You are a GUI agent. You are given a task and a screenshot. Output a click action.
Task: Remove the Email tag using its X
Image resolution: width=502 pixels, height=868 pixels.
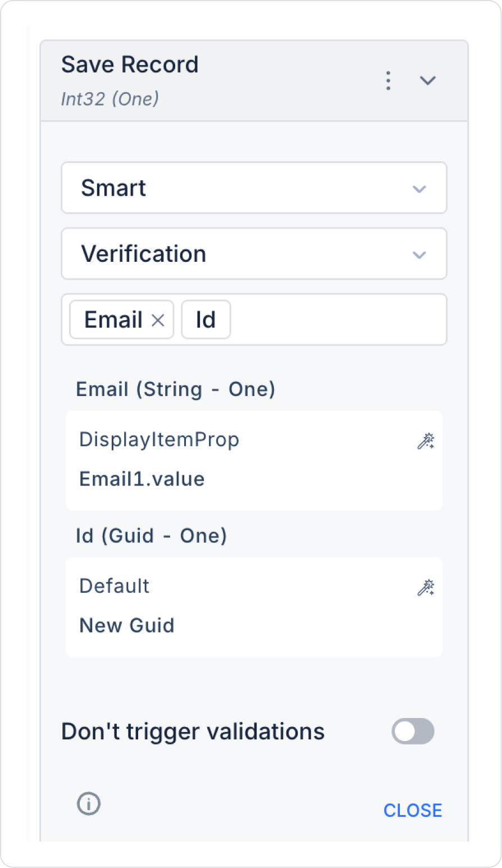point(158,320)
